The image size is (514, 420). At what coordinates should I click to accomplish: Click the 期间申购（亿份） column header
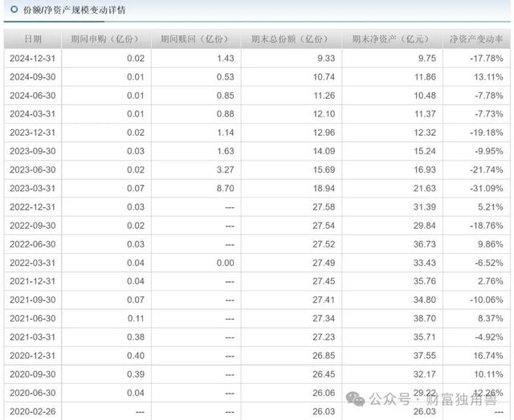click(106, 39)
